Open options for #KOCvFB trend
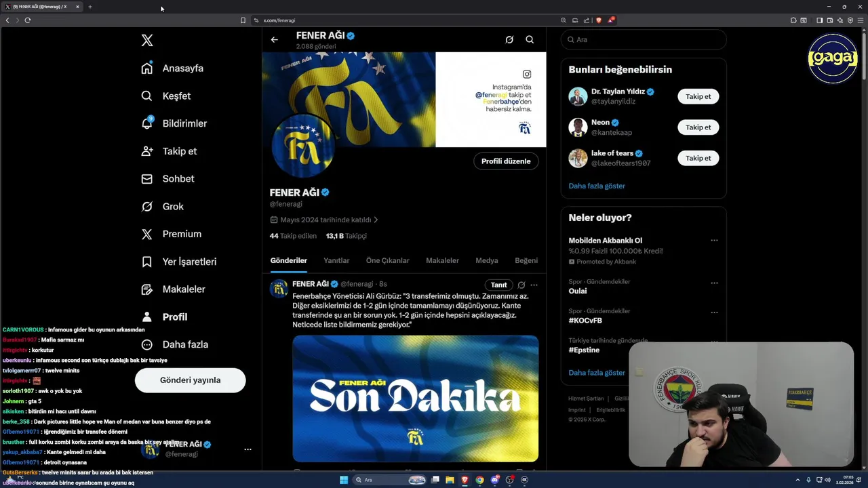Image resolution: width=868 pixels, height=488 pixels. (714, 313)
